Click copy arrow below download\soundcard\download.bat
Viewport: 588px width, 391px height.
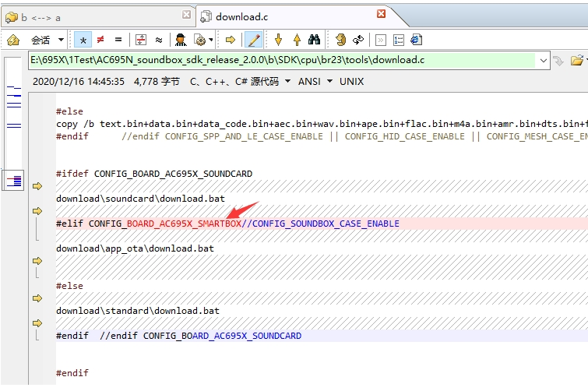[x=37, y=211]
